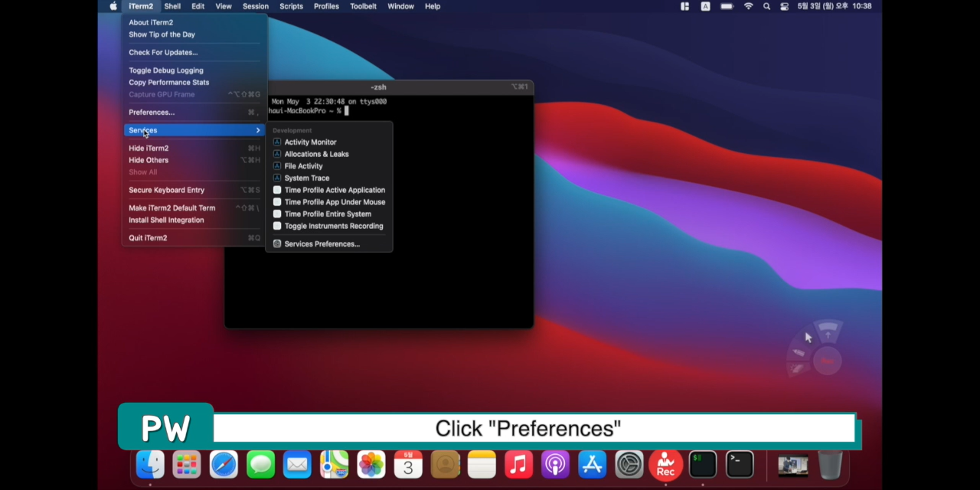Open the Toolbelt menu

(x=363, y=6)
